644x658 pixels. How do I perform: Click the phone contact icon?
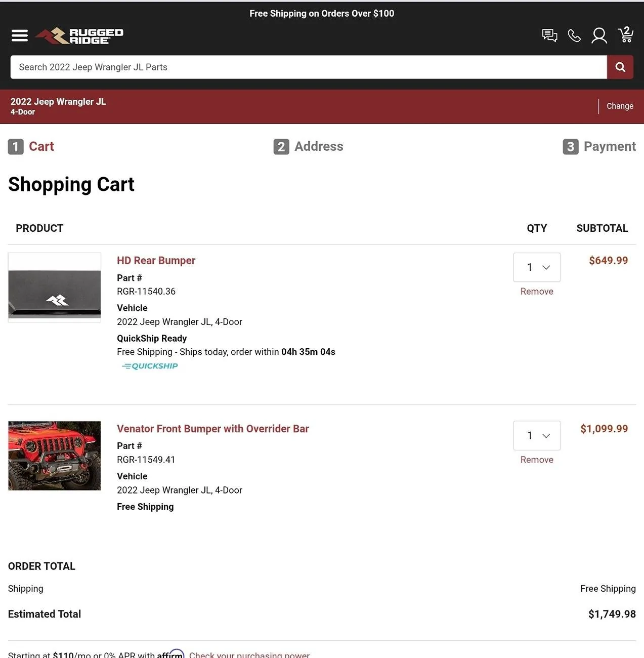point(574,35)
